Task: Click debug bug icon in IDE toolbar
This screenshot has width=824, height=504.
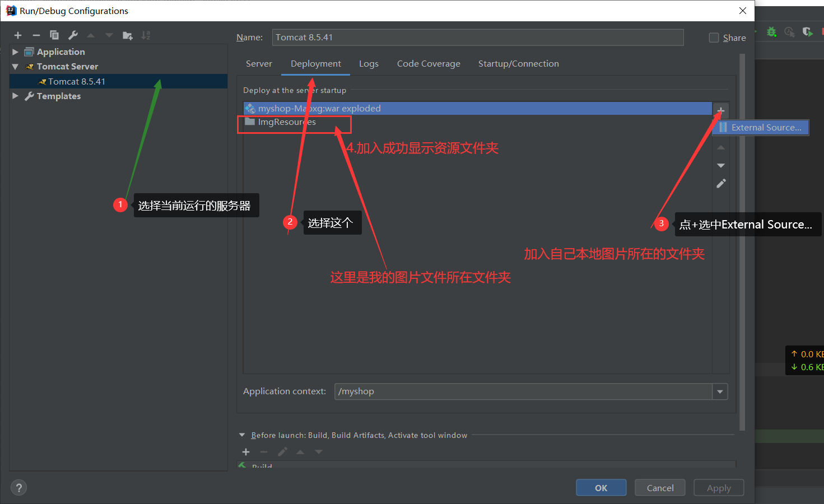Action: pos(771,32)
